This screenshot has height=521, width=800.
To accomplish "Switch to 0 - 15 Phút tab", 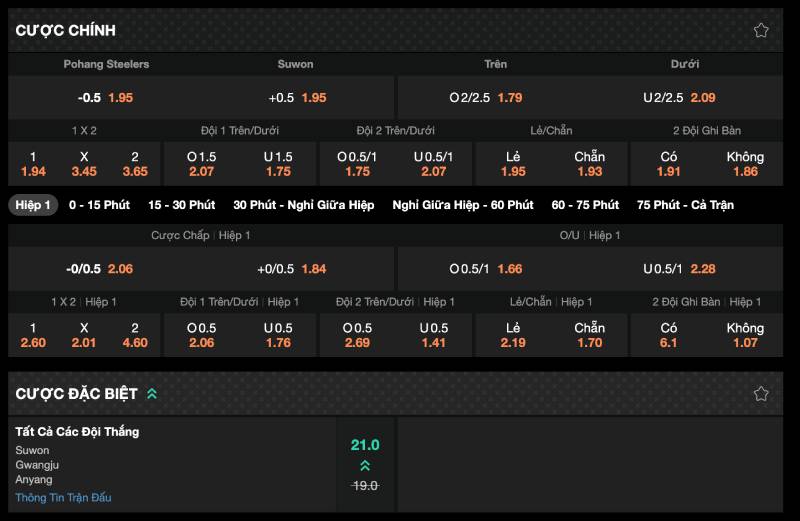I will pos(99,205).
